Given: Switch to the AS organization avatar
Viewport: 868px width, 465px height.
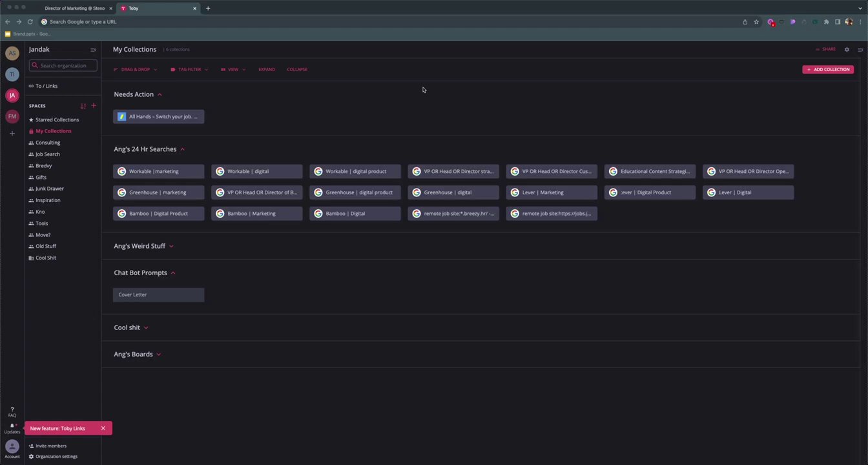Looking at the screenshot, I should point(12,54).
